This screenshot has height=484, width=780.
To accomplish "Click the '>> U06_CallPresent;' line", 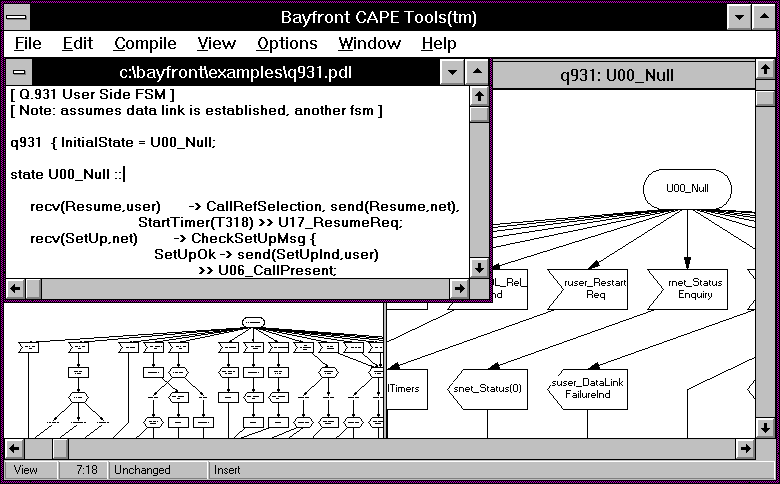I will (x=268, y=271).
